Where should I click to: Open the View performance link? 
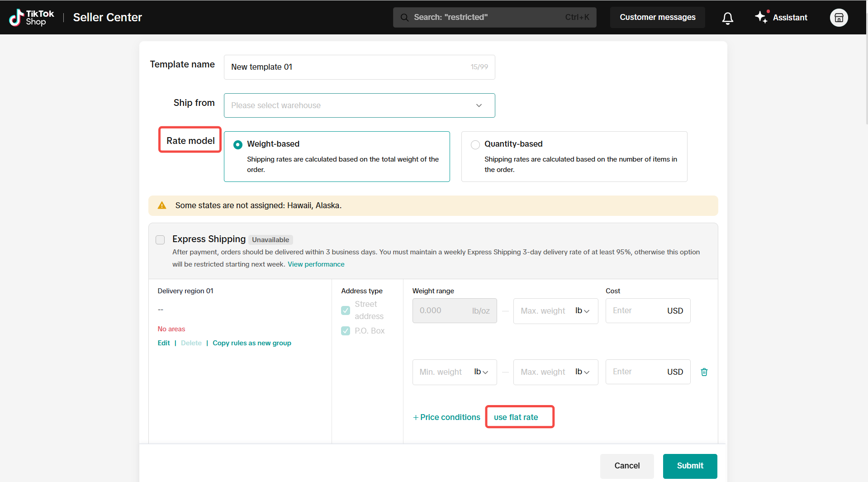[x=316, y=264]
